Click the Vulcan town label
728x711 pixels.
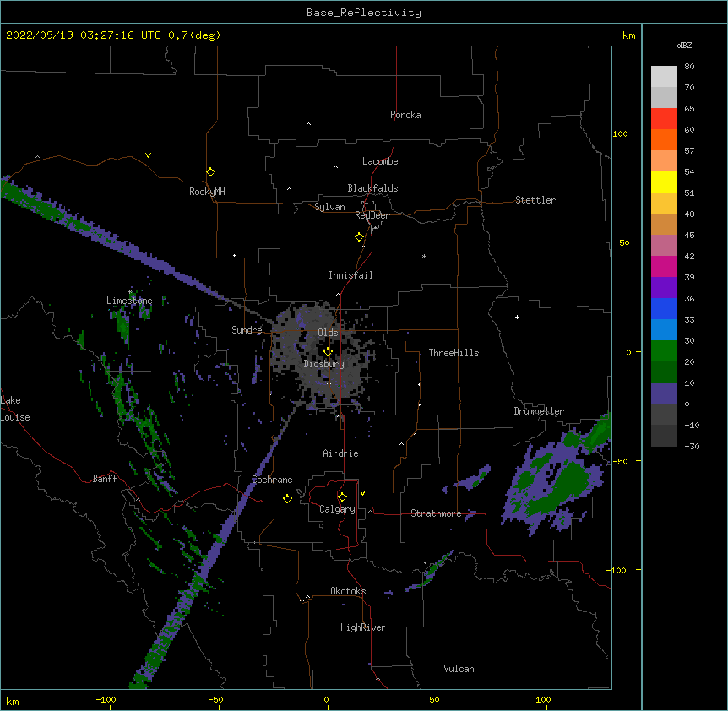coord(459,669)
